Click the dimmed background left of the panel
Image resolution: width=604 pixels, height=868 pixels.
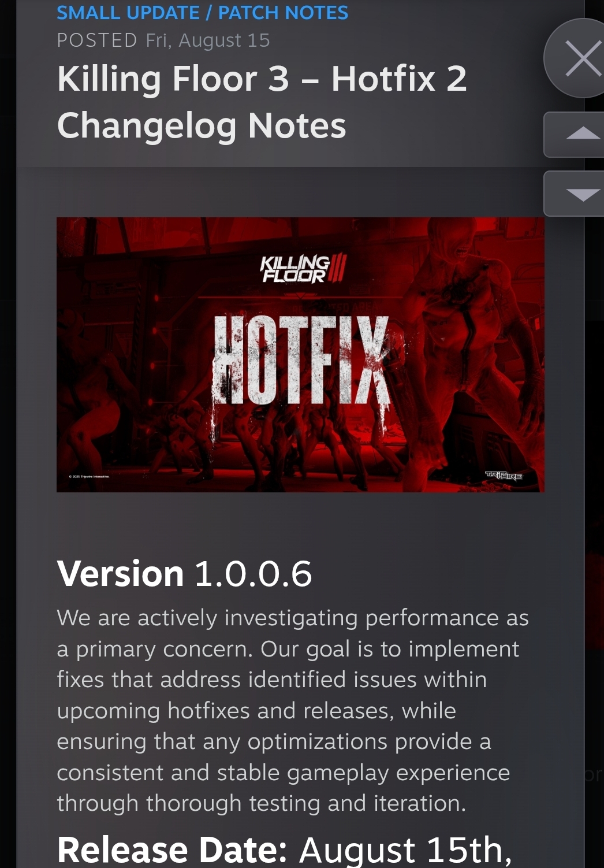coord(8,433)
